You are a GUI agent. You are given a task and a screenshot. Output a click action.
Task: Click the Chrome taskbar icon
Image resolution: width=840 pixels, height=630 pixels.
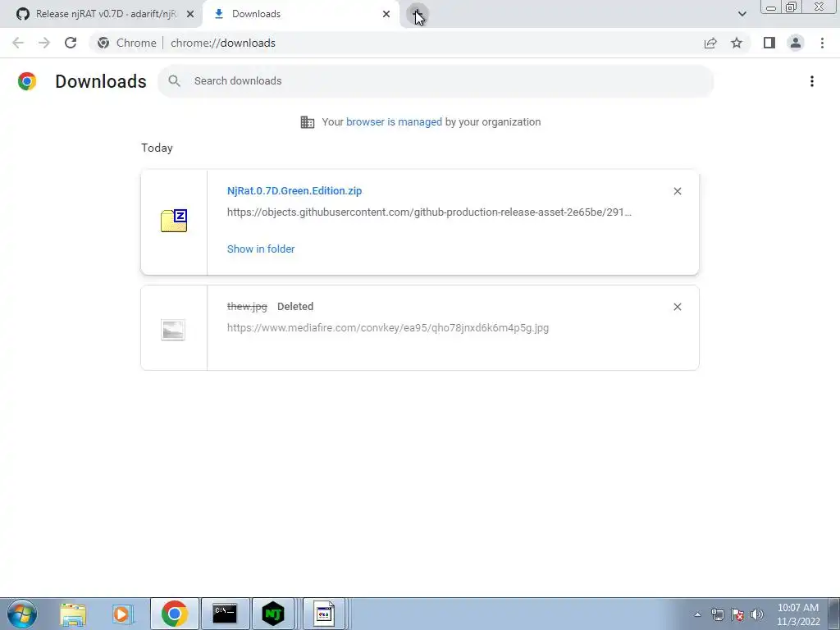(174, 614)
